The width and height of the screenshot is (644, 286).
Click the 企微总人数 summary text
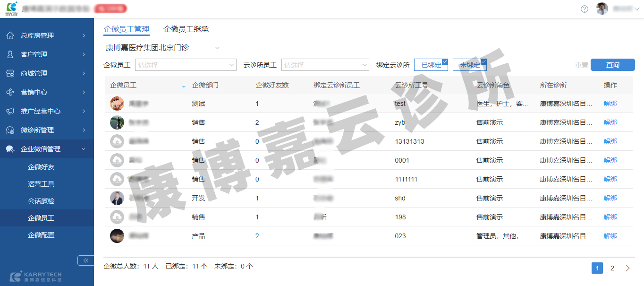point(131,266)
